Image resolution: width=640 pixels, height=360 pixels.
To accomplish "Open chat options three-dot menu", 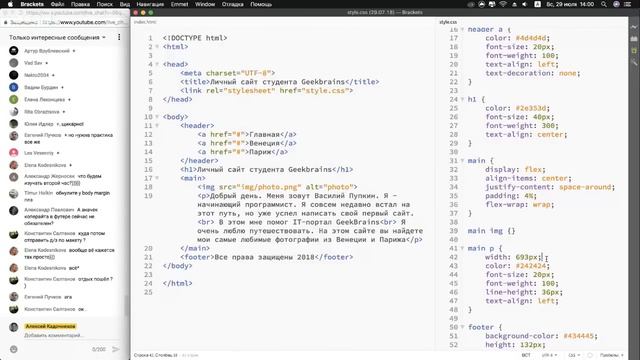I will pos(119,37).
